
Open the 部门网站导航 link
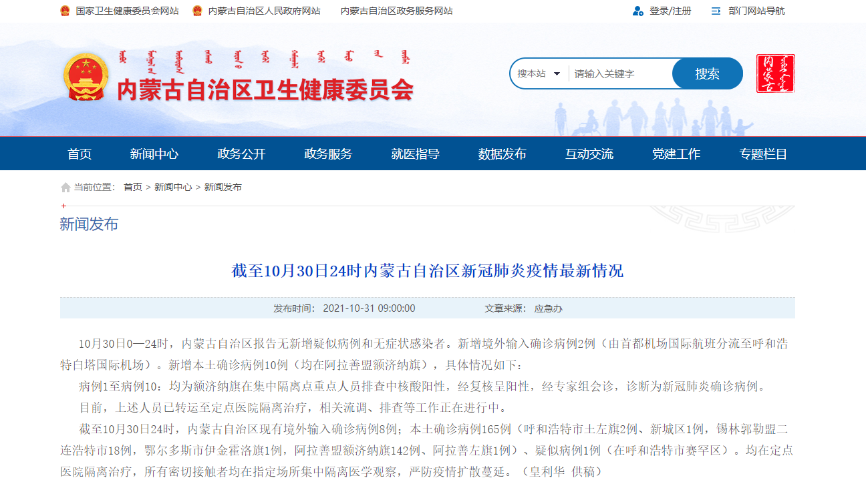click(x=756, y=11)
